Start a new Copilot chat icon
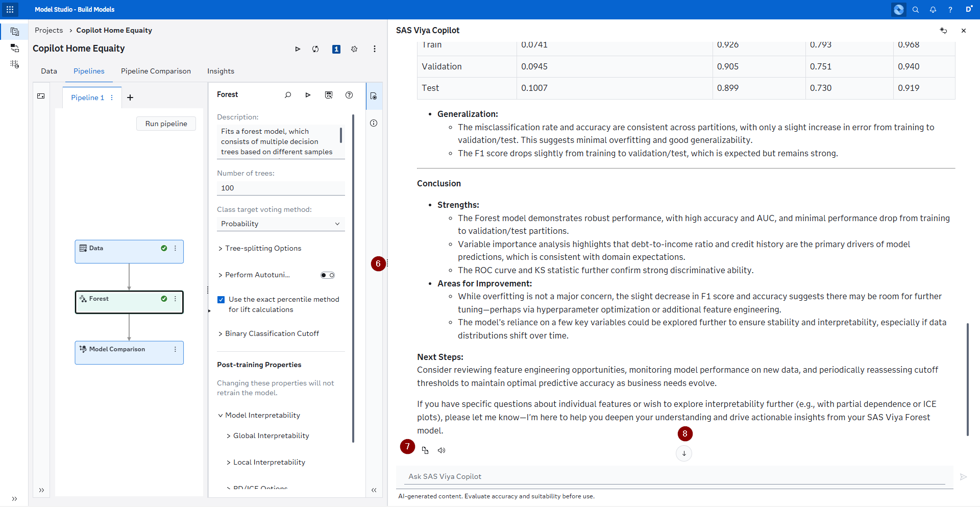This screenshot has height=507, width=980. pos(943,31)
